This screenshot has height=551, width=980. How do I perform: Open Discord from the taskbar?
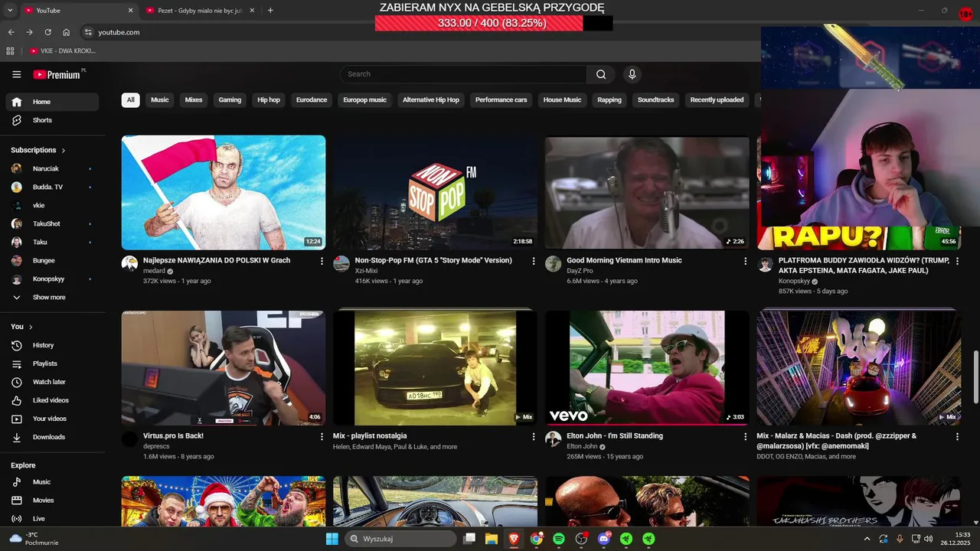tap(604, 539)
